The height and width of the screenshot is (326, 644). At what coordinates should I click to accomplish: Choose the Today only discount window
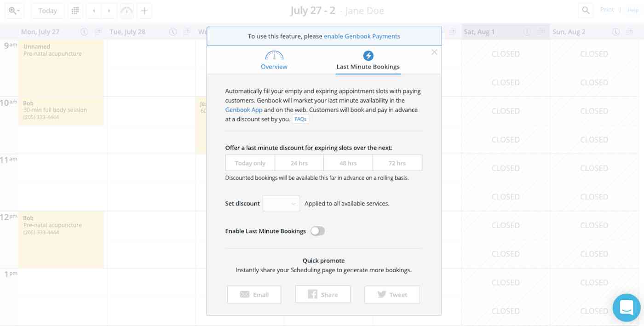[x=250, y=163]
